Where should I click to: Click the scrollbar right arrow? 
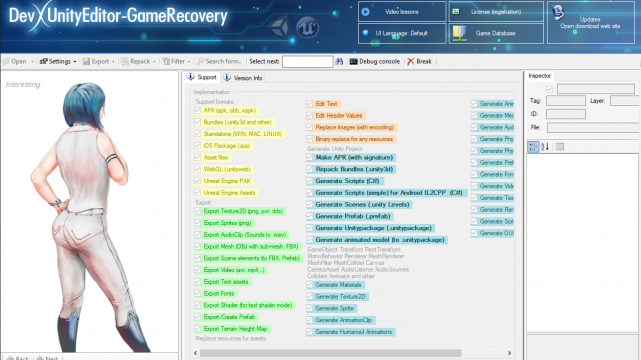click(509, 353)
